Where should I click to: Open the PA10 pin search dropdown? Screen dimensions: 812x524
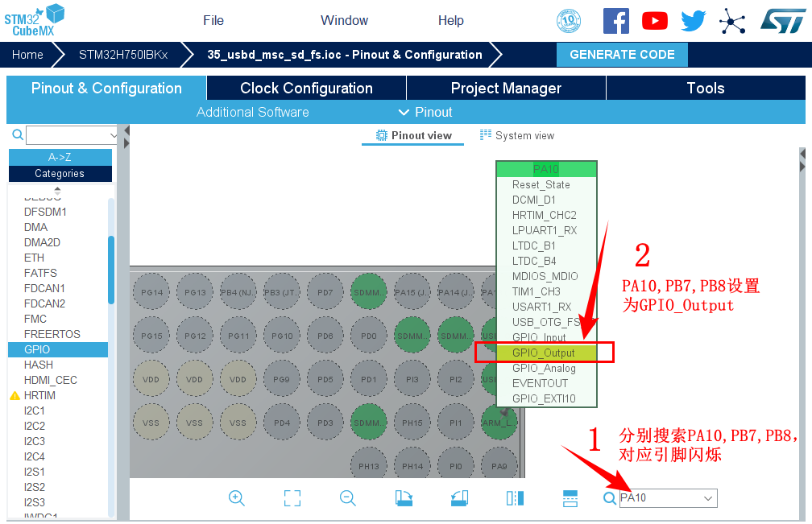tap(708, 498)
